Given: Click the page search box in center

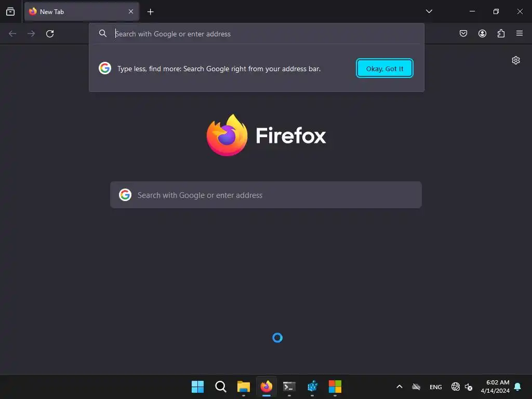Looking at the screenshot, I should point(266,195).
